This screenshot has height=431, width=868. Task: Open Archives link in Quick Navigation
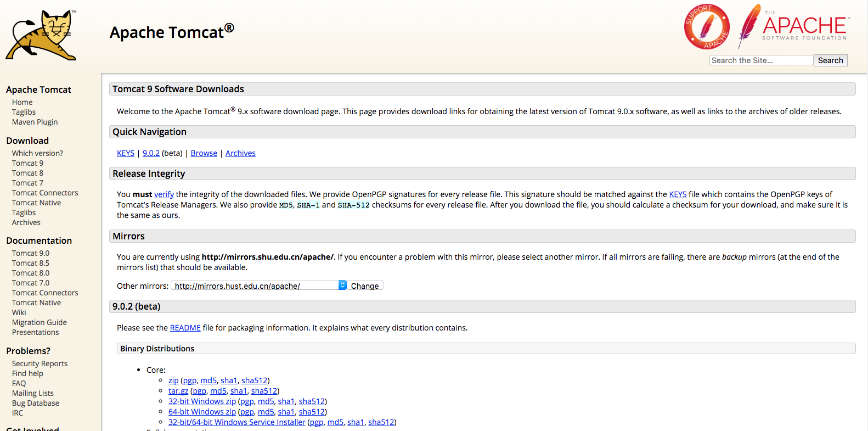pyautogui.click(x=240, y=153)
